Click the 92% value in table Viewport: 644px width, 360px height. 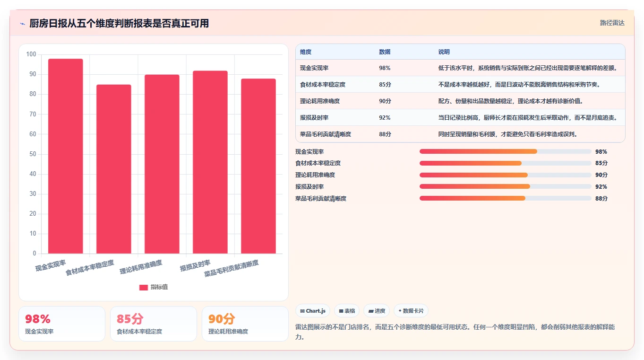385,118
